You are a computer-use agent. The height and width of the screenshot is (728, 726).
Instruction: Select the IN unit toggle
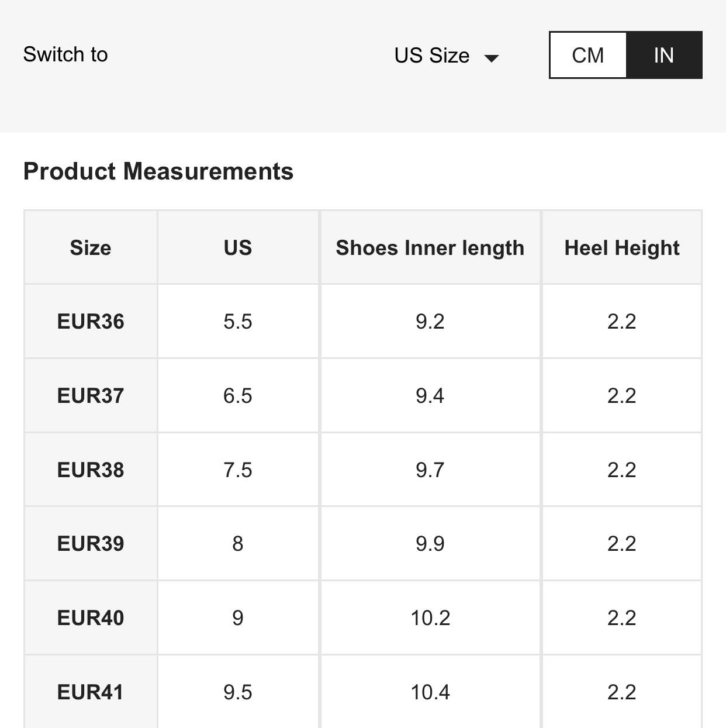point(664,55)
